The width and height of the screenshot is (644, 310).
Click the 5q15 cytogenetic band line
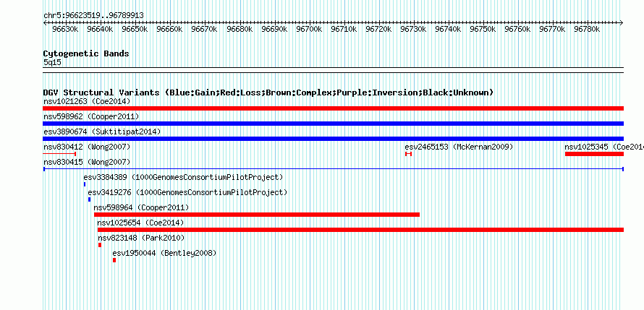(333, 70)
